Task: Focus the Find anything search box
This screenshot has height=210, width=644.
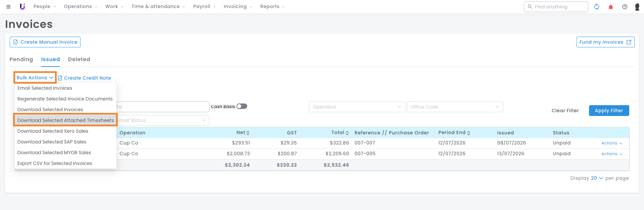Action: [x=556, y=7]
